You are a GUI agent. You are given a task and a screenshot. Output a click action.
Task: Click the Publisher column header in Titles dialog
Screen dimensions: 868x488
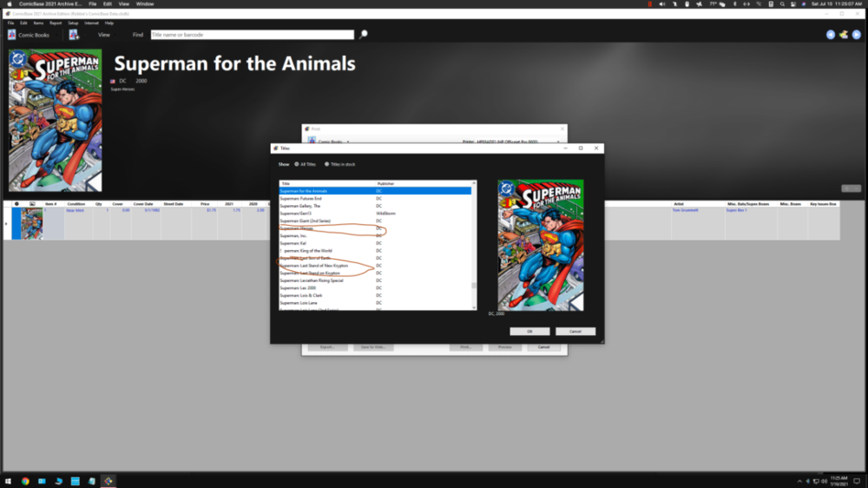pos(424,183)
